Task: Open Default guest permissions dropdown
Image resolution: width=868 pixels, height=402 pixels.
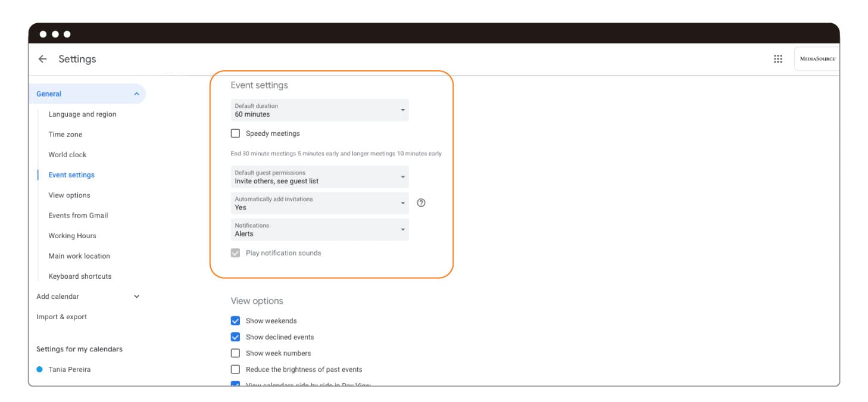Action: coord(320,177)
